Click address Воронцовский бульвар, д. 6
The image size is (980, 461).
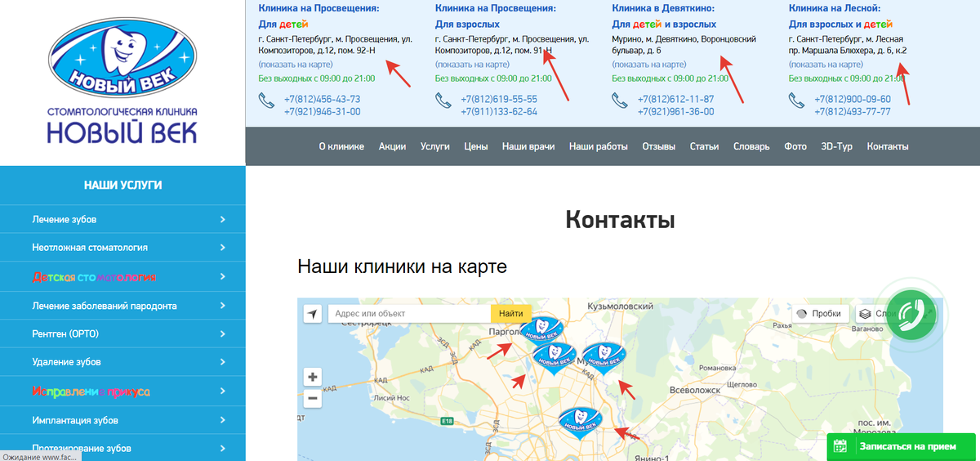click(x=684, y=44)
